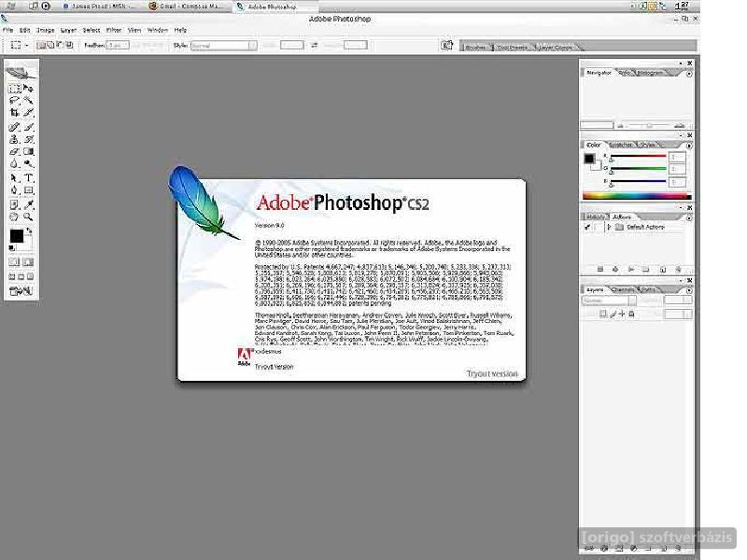747x560 pixels.
Task: Click the color spectrum ramp in Color panel
Action: [637, 196]
